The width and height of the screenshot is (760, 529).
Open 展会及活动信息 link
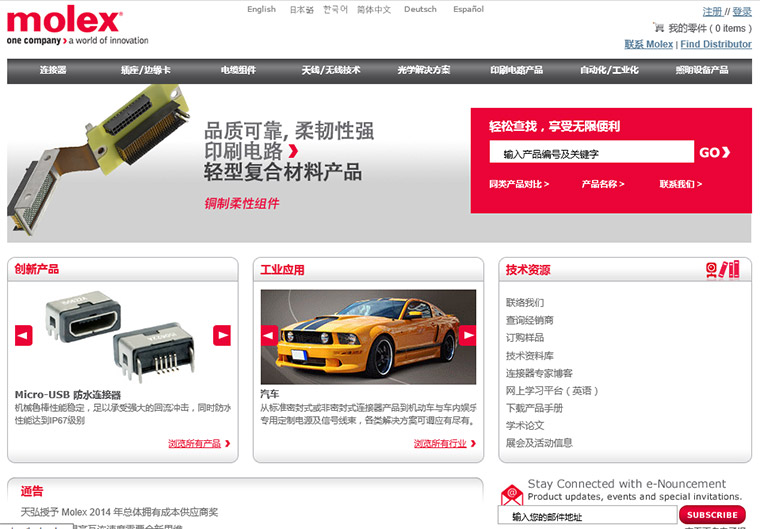click(539, 443)
